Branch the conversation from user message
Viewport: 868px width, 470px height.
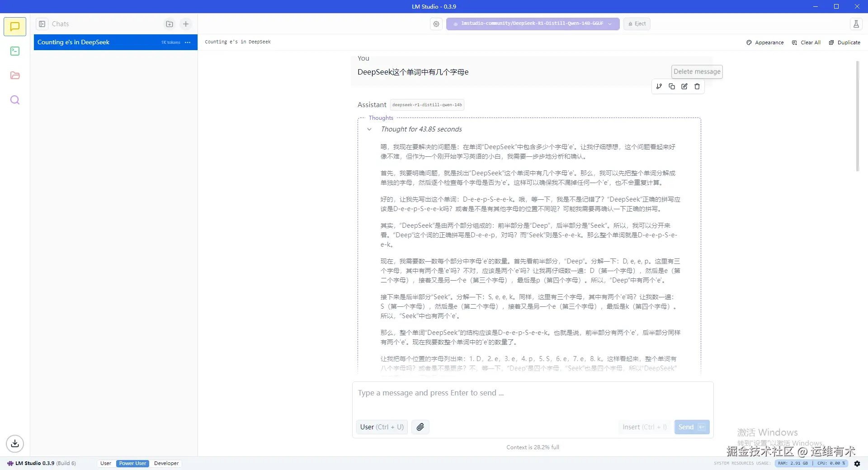coord(659,86)
